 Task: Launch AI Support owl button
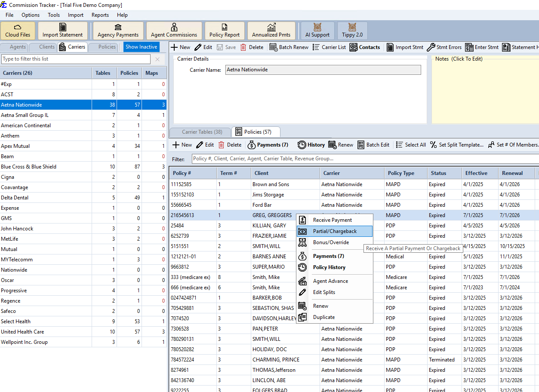317,31
